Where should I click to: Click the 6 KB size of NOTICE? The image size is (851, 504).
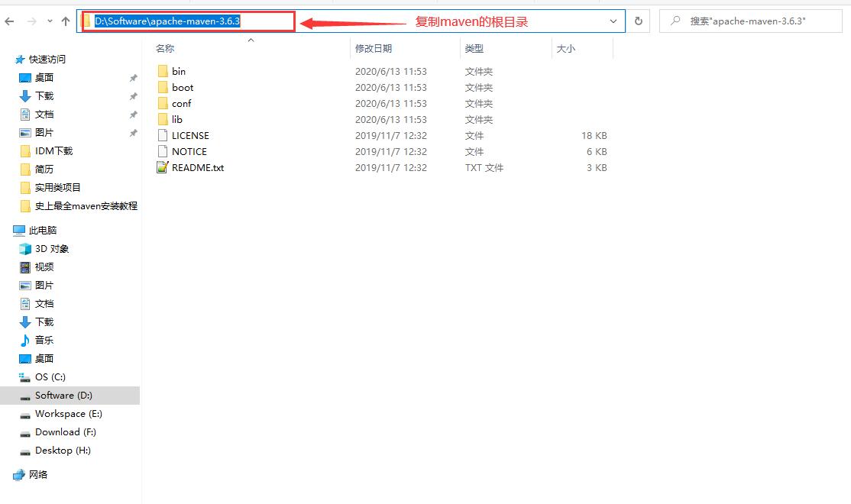point(597,151)
